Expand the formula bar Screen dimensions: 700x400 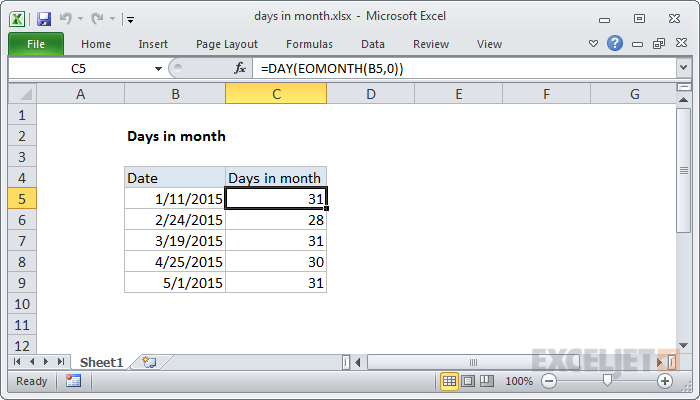(x=683, y=68)
